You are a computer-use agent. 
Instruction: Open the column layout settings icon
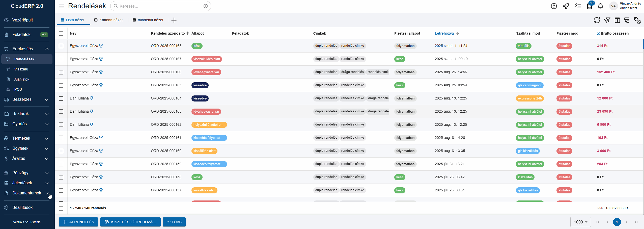617,20
